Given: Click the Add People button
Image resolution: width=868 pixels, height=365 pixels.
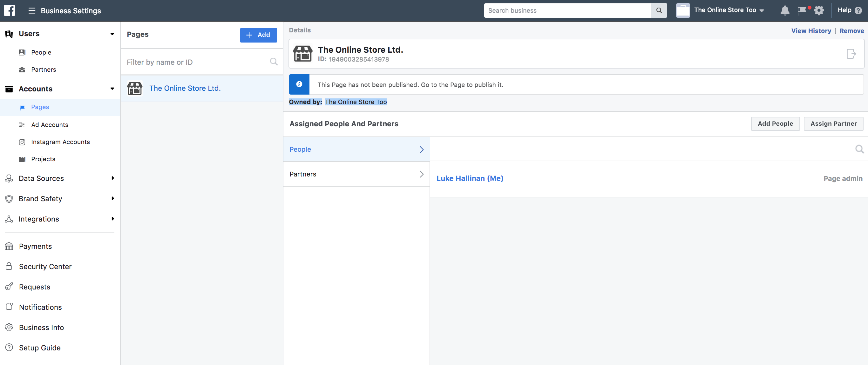Looking at the screenshot, I should (775, 123).
